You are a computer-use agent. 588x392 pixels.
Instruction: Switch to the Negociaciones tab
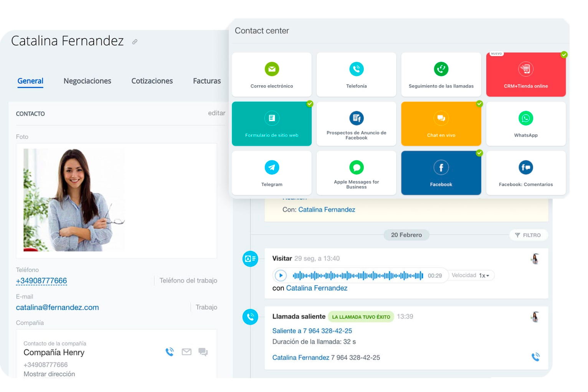click(87, 81)
